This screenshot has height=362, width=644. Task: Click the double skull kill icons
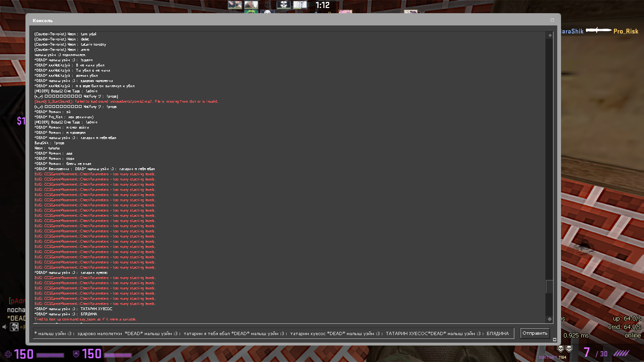pos(565,349)
